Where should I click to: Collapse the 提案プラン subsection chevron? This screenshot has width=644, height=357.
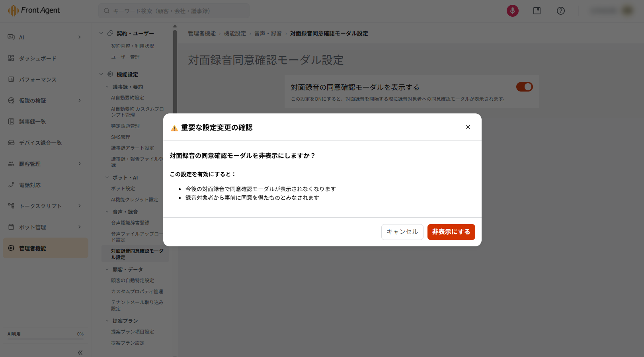(x=107, y=321)
